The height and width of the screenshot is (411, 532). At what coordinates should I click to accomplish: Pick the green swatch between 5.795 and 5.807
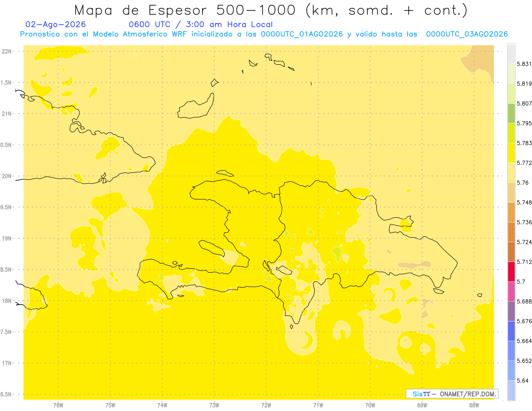pos(511,113)
